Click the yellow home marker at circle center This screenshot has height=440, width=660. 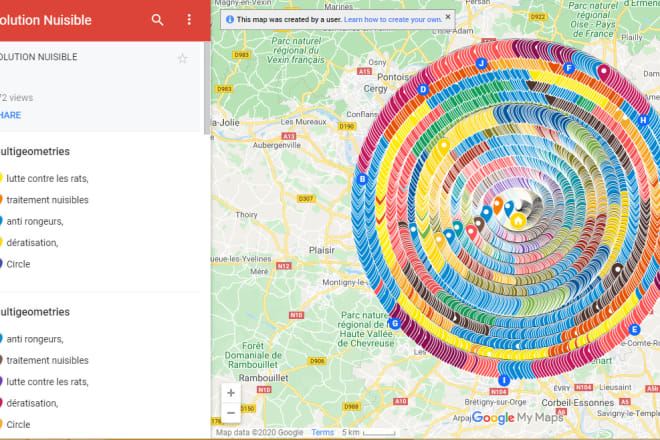coord(518,221)
